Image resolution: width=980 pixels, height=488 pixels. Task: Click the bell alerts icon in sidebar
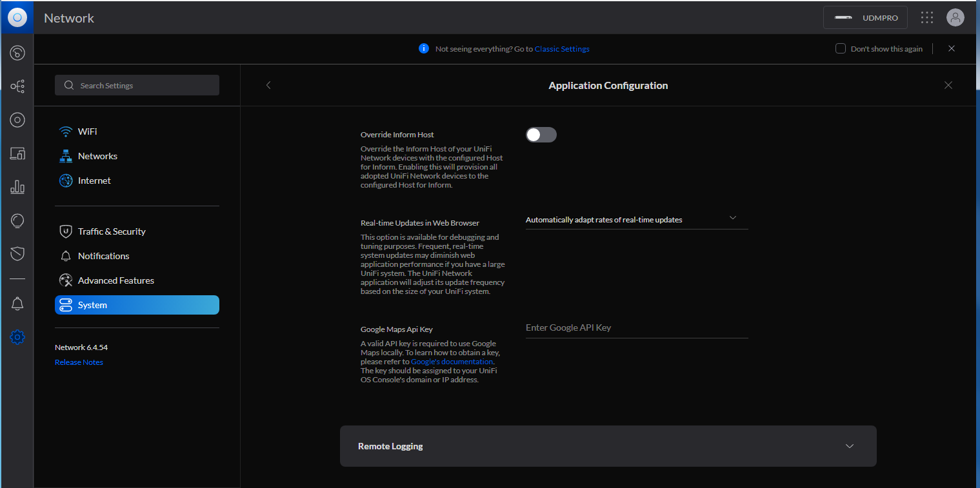(17, 304)
